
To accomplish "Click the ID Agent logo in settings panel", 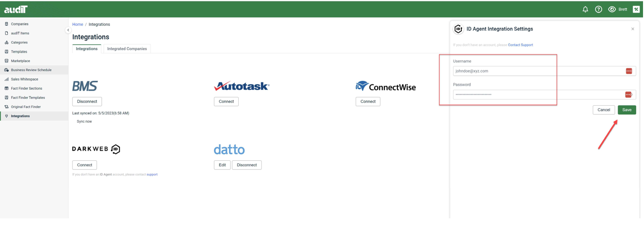I will point(458,29).
